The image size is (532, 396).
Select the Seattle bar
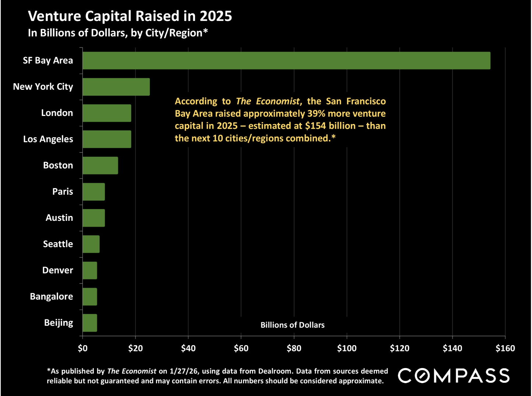point(91,244)
